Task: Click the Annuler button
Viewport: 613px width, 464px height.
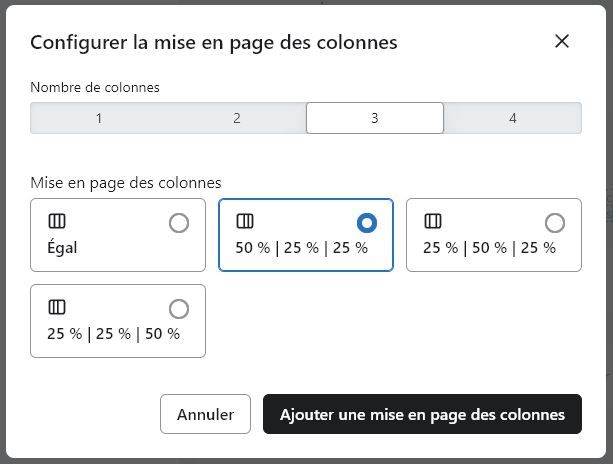Action: pos(205,414)
